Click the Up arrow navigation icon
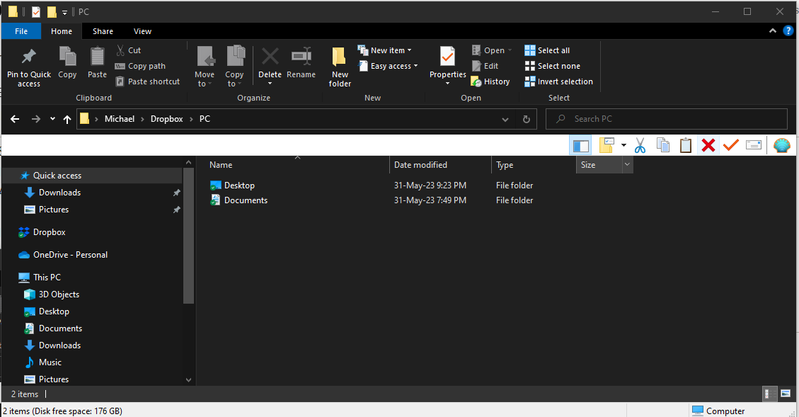 tap(67, 119)
